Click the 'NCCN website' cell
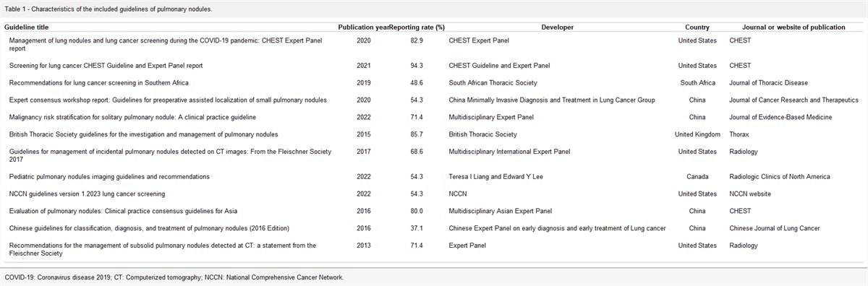The height and width of the screenshot is (286, 868). (x=750, y=194)
